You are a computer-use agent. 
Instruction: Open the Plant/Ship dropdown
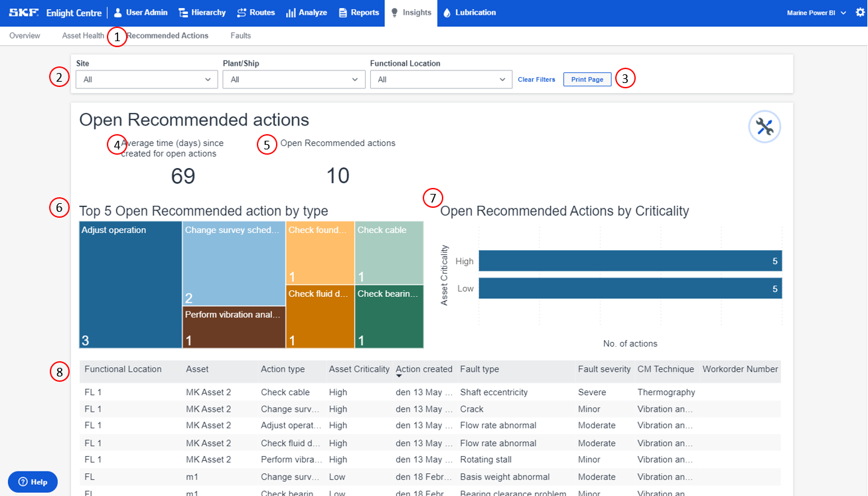(293, 79)
